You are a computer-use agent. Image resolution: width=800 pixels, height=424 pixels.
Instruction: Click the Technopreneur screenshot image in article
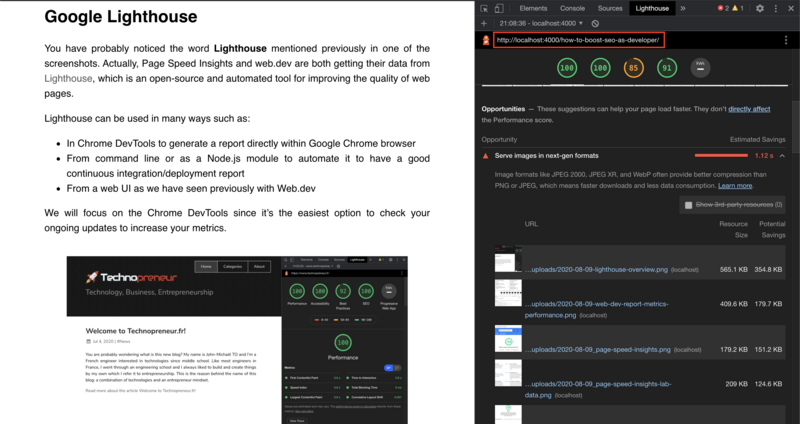click(237, 340)
